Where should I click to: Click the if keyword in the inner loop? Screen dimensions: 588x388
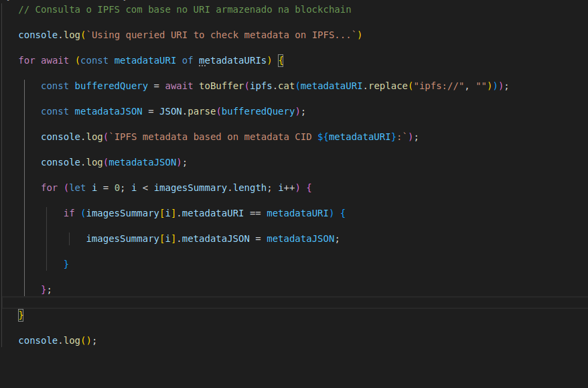[69, 213]
